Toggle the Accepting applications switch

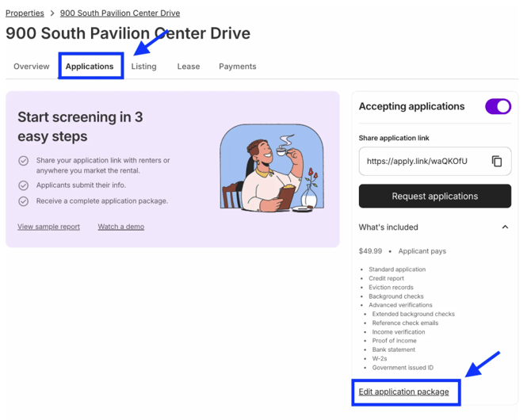click(498, 106)
